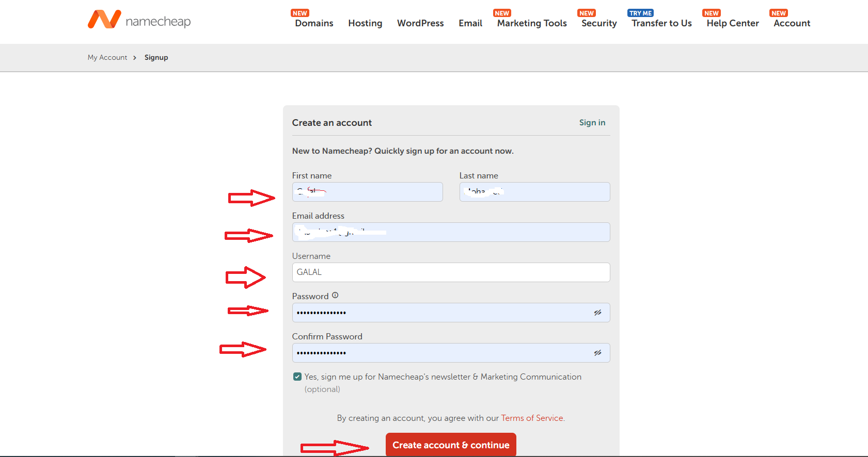This screenshot has width=868, height=457.
Task: Click the Sign in link
Action: [x=592, y=123]
